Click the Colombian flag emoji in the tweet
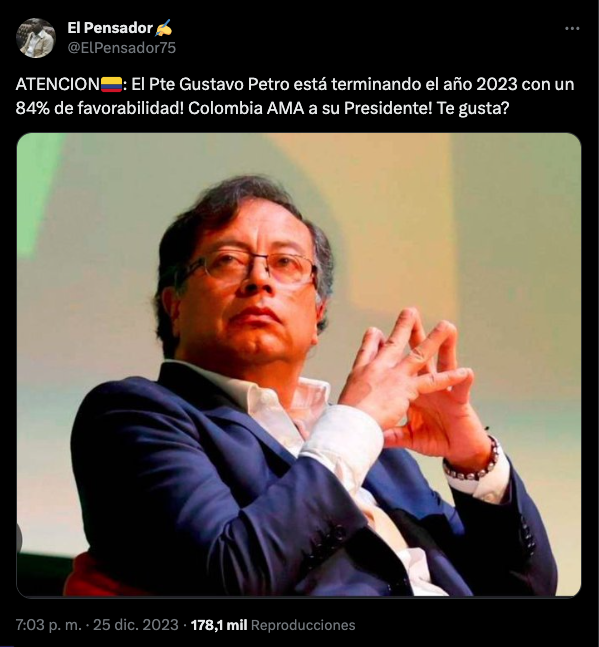 click(x=111, y=84)
